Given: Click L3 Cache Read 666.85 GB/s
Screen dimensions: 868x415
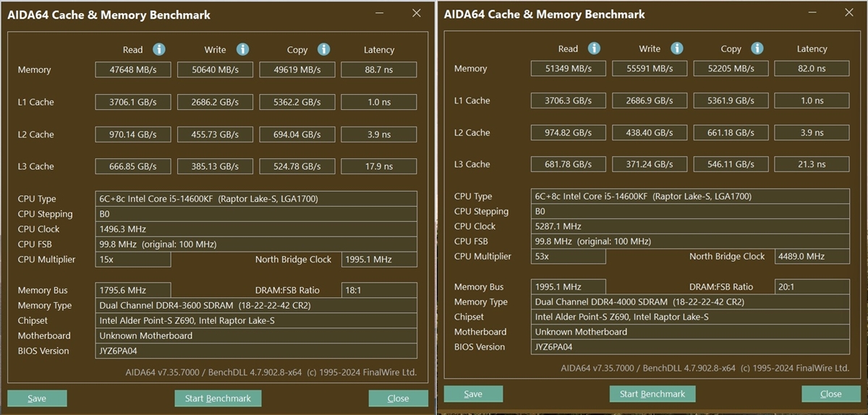Looking at the screenshot, I should [133, 166].
